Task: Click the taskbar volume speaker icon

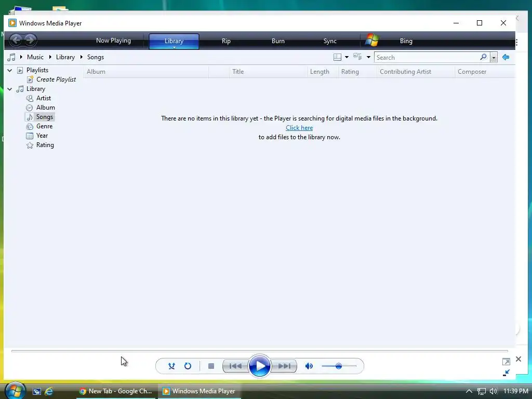Action: 494,391
